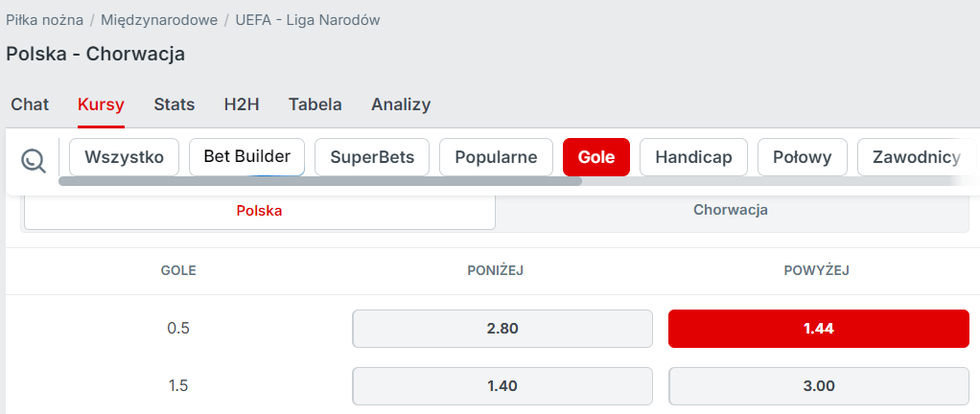Pick under 0.5 goals at 2.80
The height and width of the screenshot is (414, 980).
(x=502, y=328)
